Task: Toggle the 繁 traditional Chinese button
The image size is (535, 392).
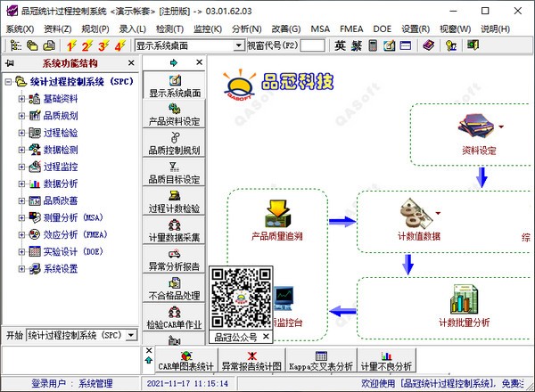Action: [356, 45]
